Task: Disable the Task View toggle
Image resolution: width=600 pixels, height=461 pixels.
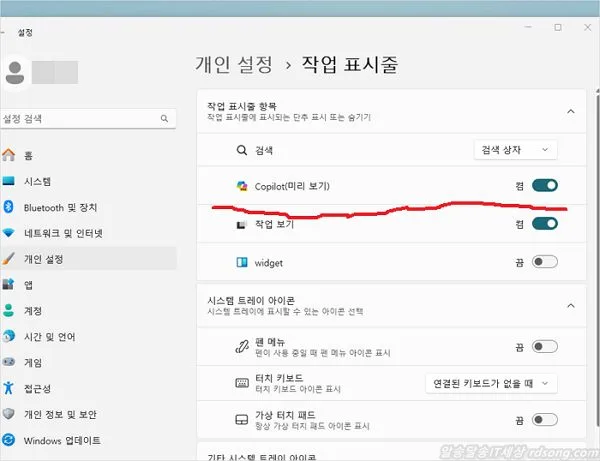Action: pos(544,223)
